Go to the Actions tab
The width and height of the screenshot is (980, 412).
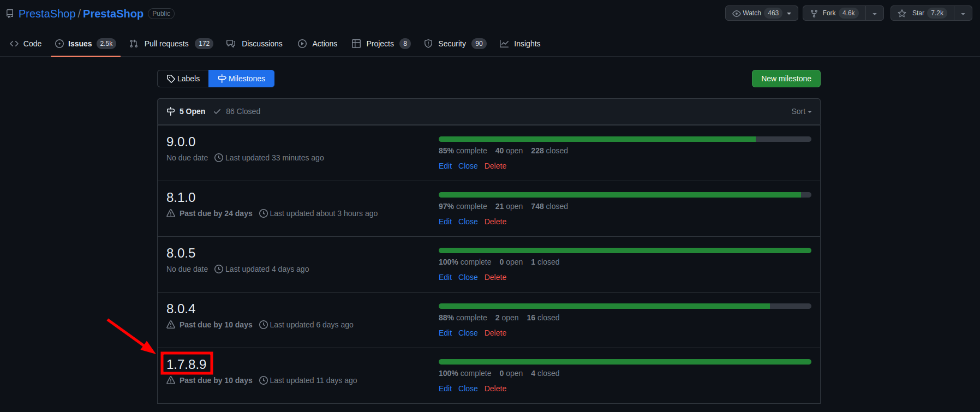coord(318,44)
